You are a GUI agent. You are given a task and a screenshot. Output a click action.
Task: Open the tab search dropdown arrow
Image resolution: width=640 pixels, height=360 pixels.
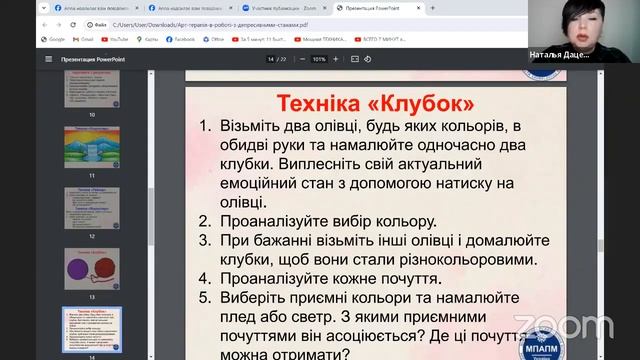pyautogui.click(x=44, y=8)
